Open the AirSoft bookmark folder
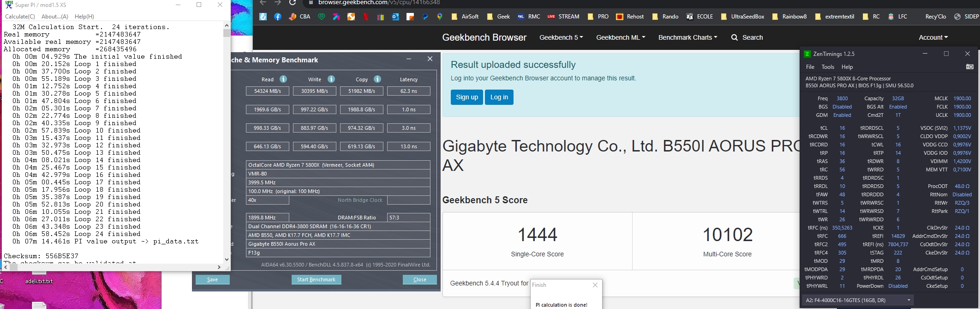The image size is (980, 309). coord(465,17)
